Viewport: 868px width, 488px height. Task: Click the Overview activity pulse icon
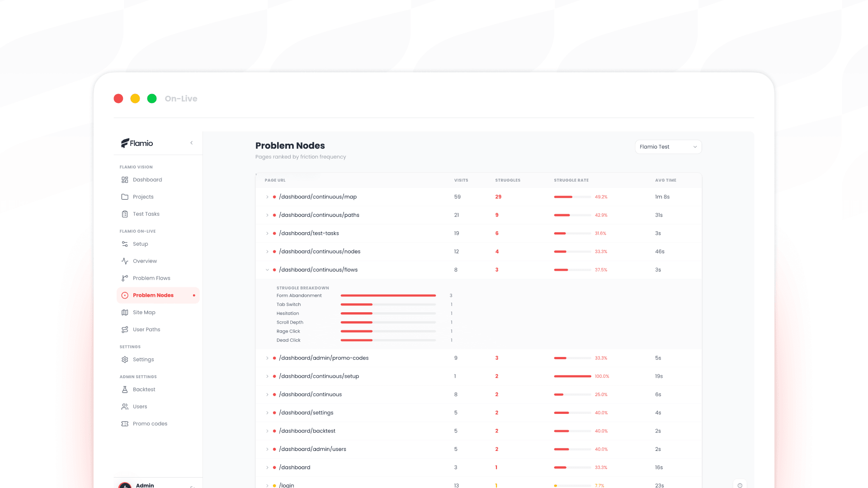tap(125, 261)
